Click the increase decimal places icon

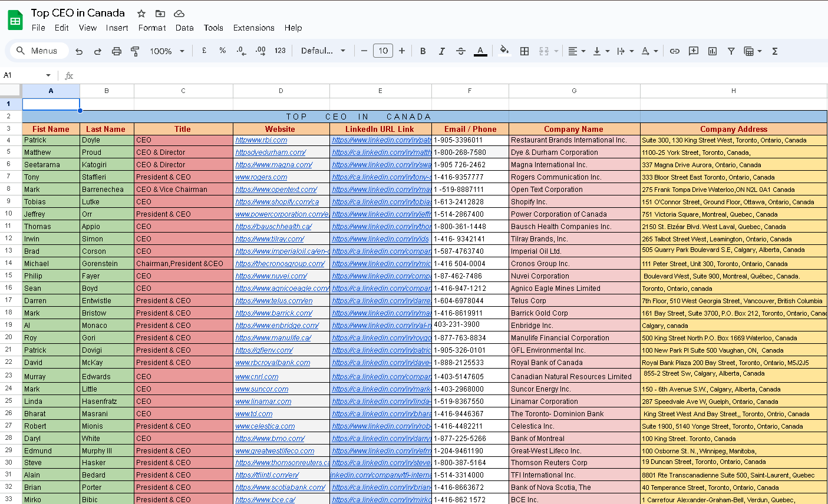pyautogui.click(x=260, y=51)
